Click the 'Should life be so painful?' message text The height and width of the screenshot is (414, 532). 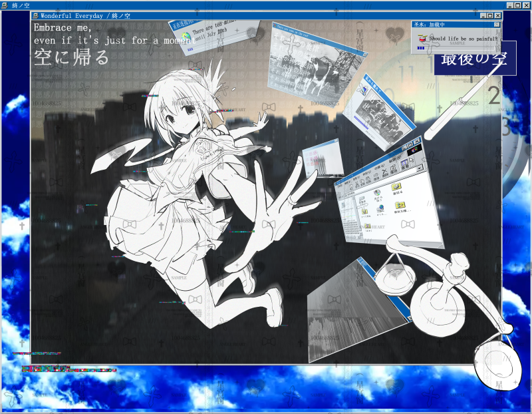point(464,39)
